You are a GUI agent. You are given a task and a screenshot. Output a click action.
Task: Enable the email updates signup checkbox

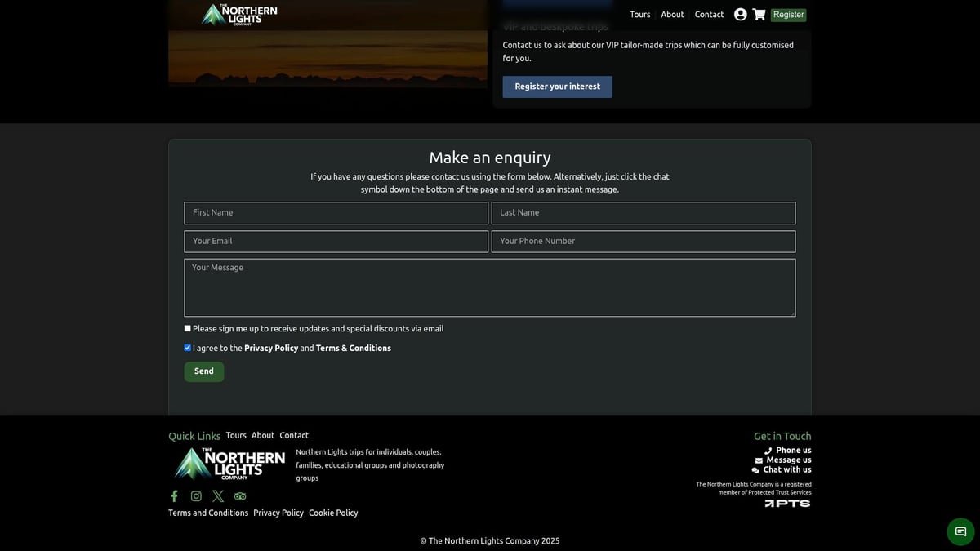coord(188,328)
